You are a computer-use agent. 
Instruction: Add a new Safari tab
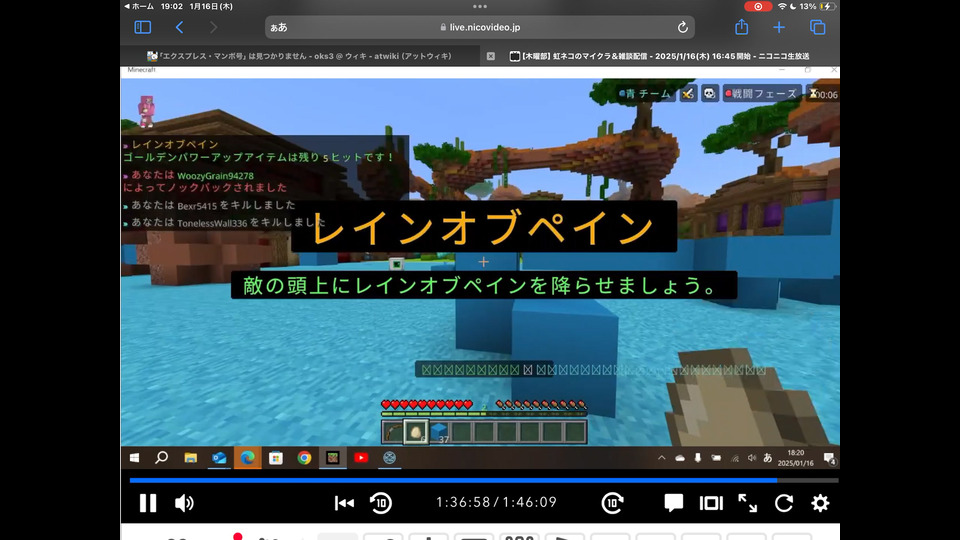pyautogui.click(x=779, y=27)
